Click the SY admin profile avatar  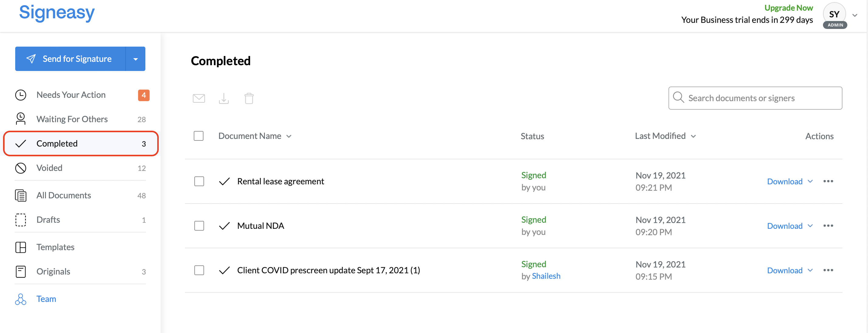coord(835,16)
